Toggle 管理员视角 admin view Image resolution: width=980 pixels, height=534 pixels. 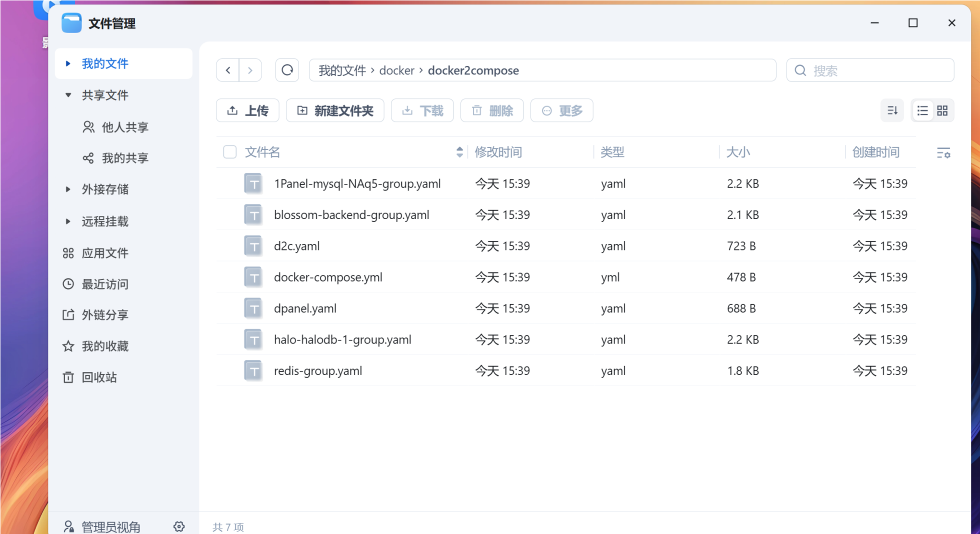pos(110,526)
